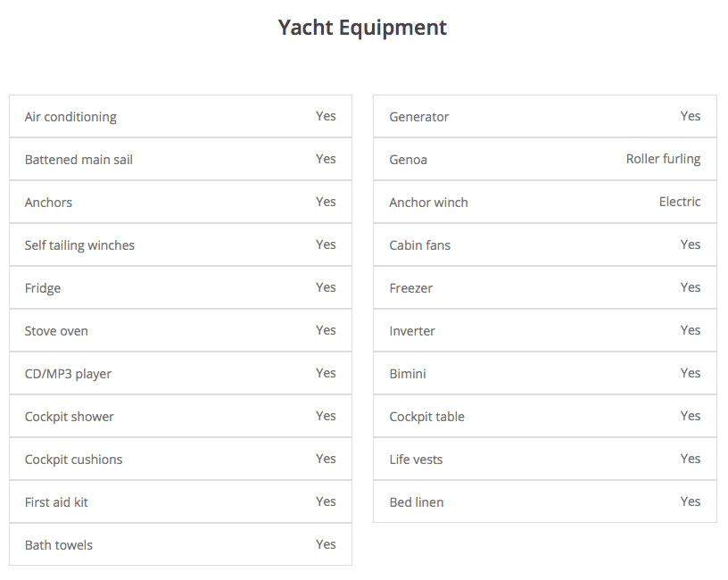Select the Cabin fans row
The image size is (728, 580).
pyautogui.click(x=545, y=244)
